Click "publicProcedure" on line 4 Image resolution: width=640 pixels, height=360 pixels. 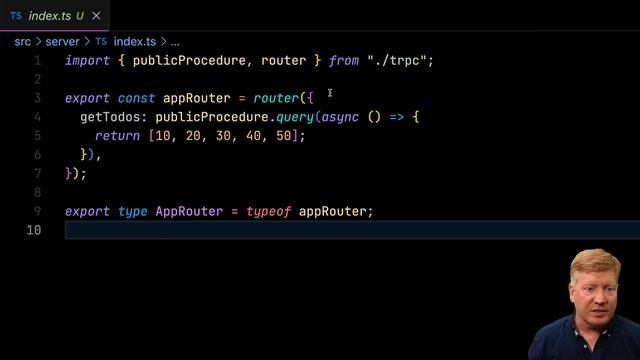pyautogui.click(x=212, y=118)
